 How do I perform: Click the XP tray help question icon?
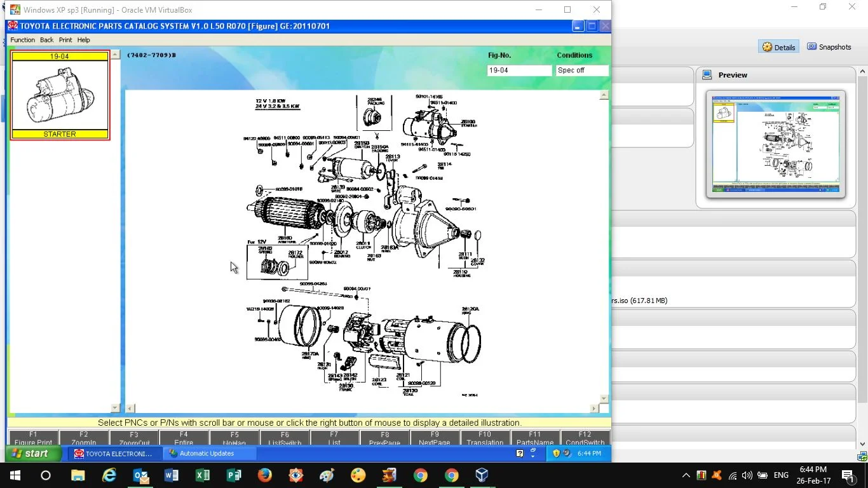(x=520, y=454)
